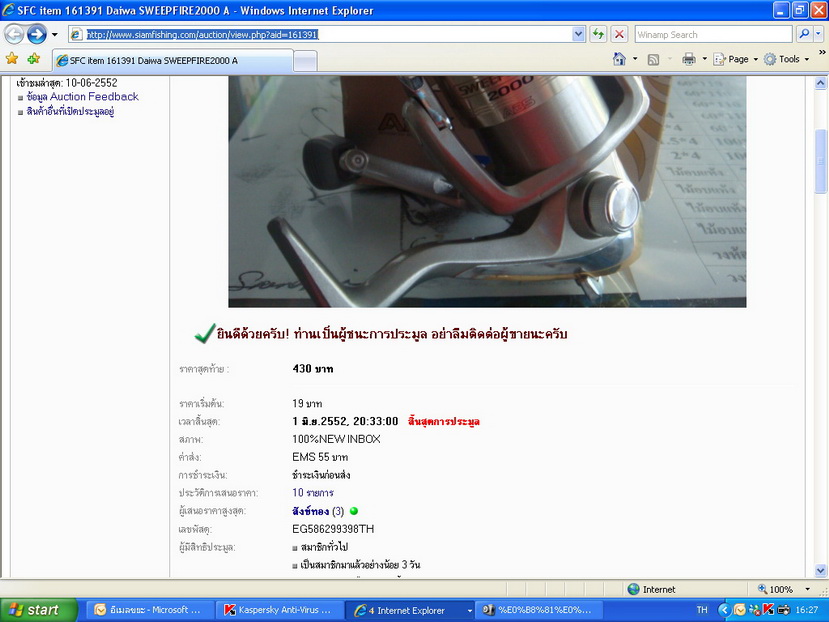829x622 pixels.
Task: Open a new blank tab
Action: pos(305,61)
